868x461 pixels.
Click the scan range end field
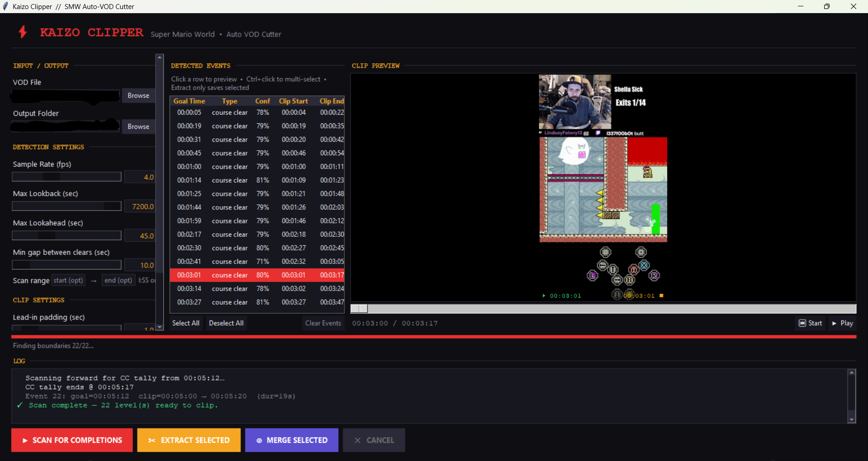pos(118,280)
